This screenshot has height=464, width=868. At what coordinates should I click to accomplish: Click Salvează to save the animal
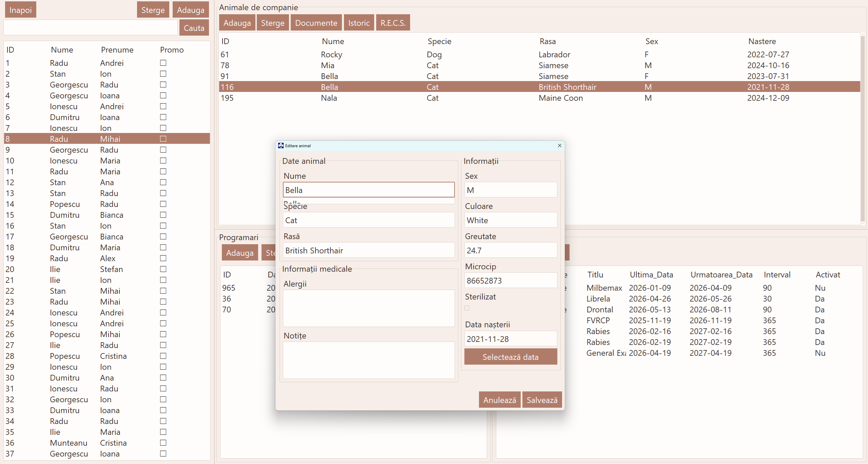tap(542, 400)
